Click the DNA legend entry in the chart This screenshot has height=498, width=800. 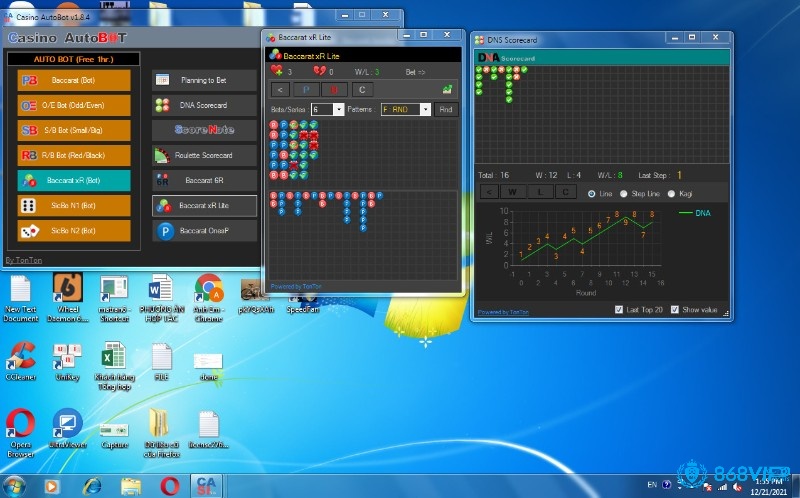click(694, 213)
